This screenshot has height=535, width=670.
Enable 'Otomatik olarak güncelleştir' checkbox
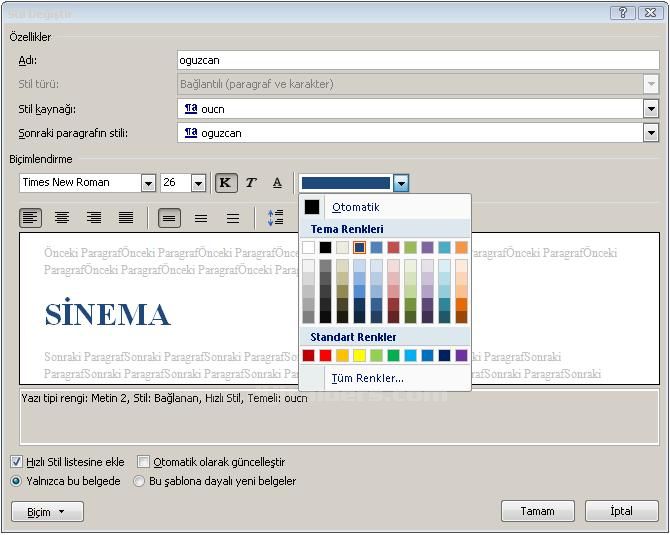click(x=144, y=462)
